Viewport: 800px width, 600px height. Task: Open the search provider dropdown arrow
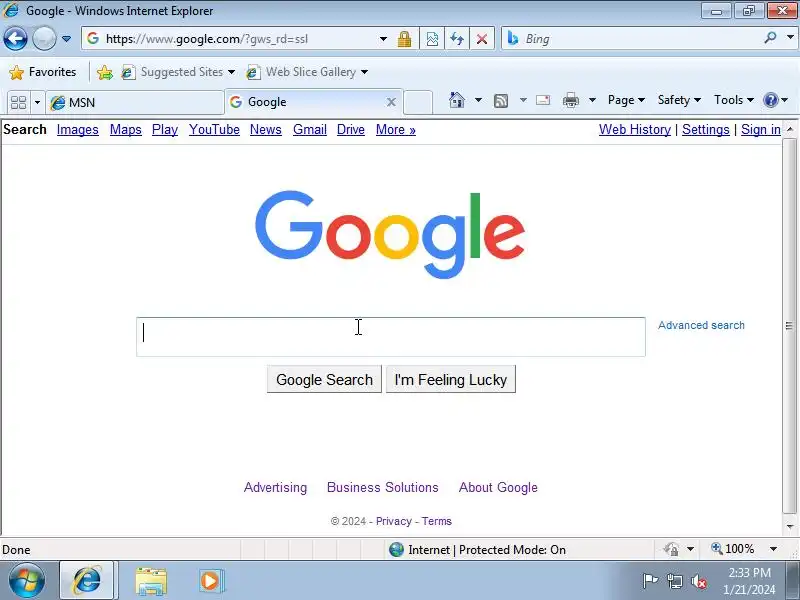790,38
